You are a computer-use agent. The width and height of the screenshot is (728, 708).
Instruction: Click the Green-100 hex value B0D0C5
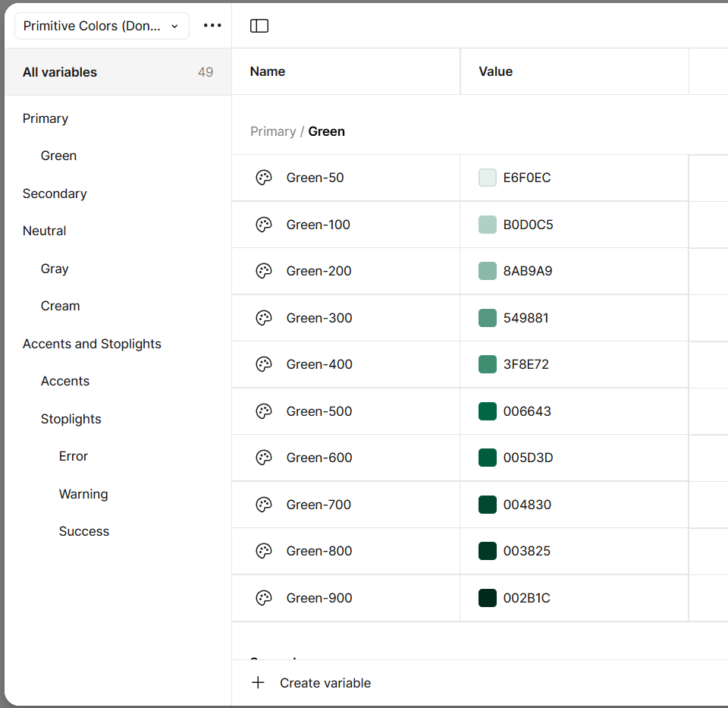(x=529, y=225)
